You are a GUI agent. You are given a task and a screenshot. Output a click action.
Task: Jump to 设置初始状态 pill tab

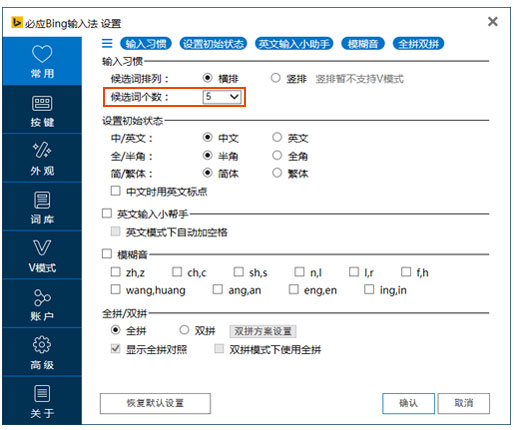point(213,44)
